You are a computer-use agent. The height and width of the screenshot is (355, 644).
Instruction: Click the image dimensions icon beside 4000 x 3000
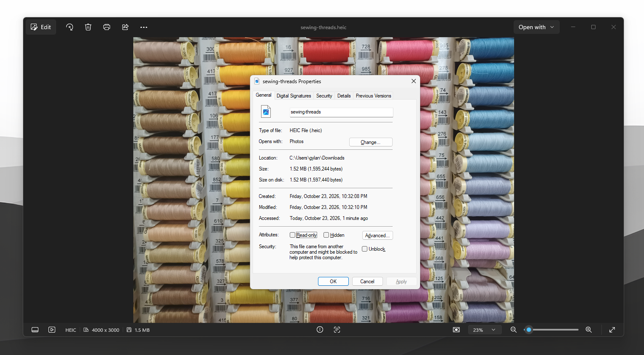coord(86,330)
